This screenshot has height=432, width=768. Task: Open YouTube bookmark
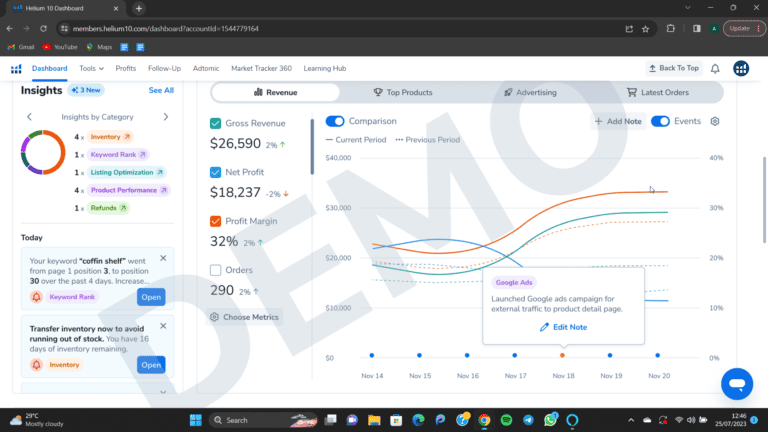[x=60, y=47]
